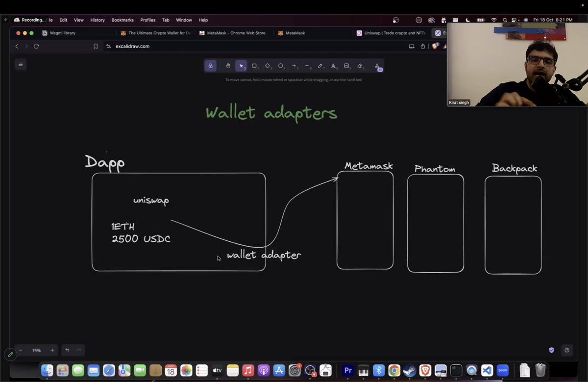Select the Hand panning tool
The height and width of the screenshot is (382, 588).
(x=228, y=66)
